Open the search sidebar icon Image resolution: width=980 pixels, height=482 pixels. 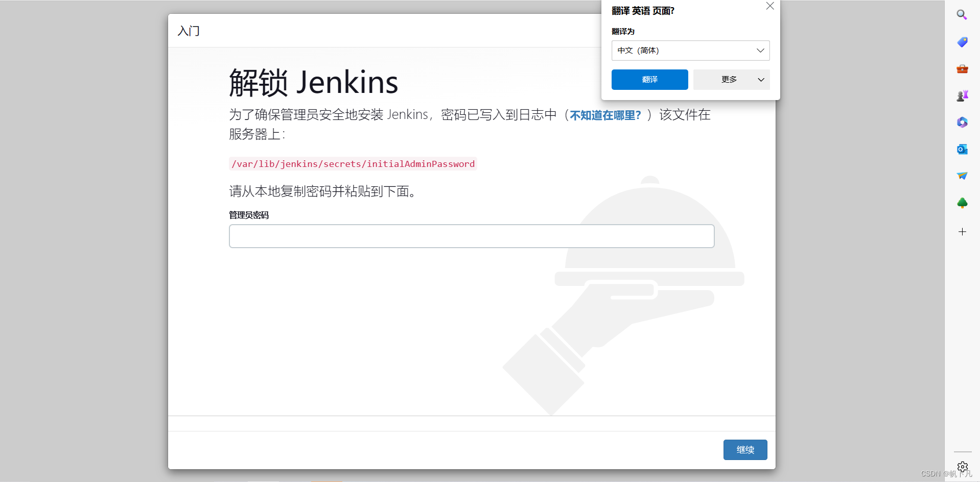[962, 14]
